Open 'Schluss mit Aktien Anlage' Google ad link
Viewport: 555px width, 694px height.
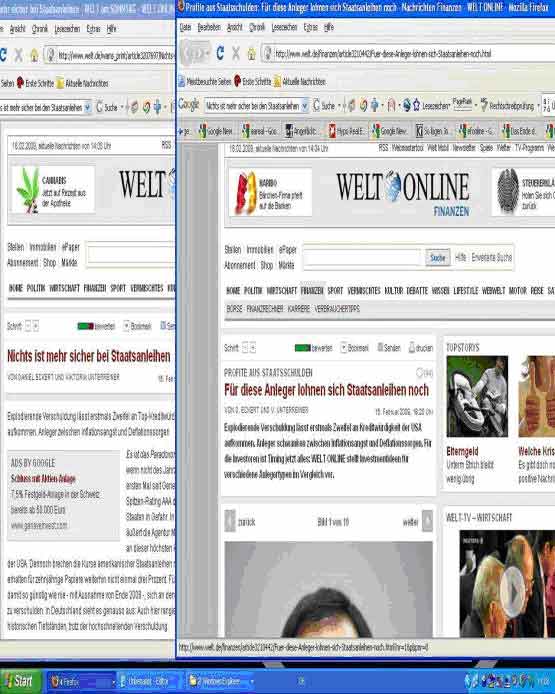43,478
